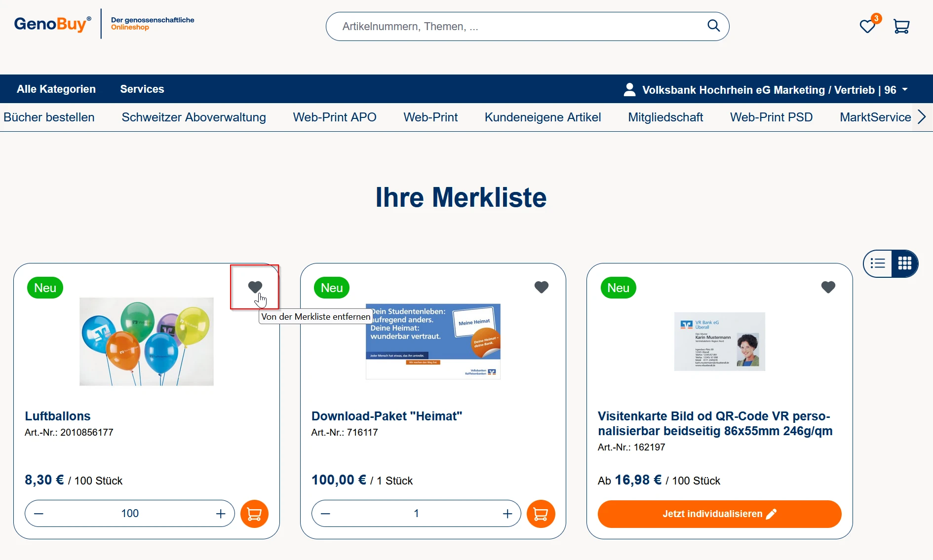933x560 pixels.
Task: Click Jetzt individualisieren button
Action: click(x=719, y=514)
